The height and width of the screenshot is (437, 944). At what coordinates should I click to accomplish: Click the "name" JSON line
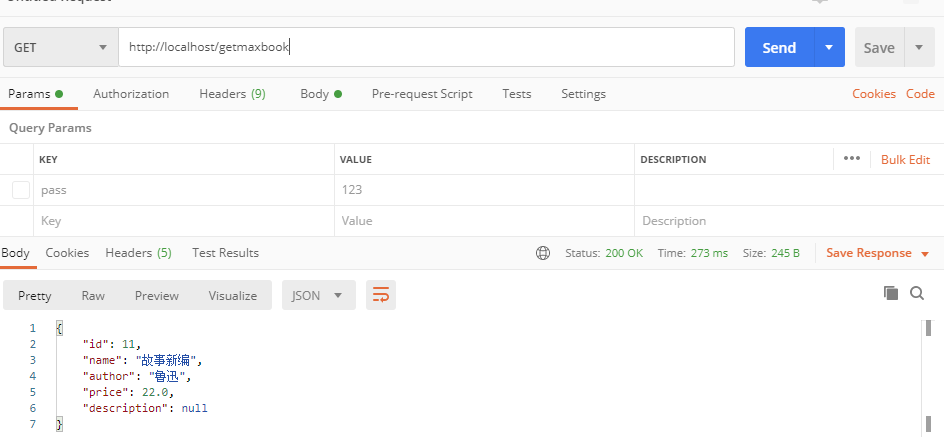(143, 360)
